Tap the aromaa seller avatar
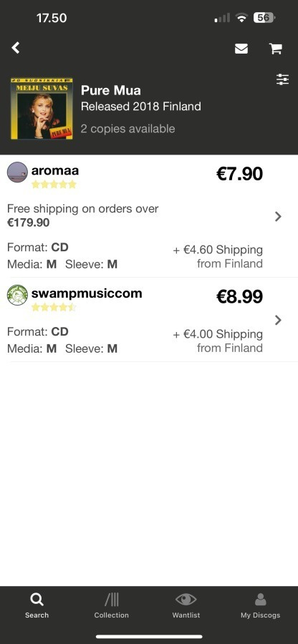 point(17,172)
